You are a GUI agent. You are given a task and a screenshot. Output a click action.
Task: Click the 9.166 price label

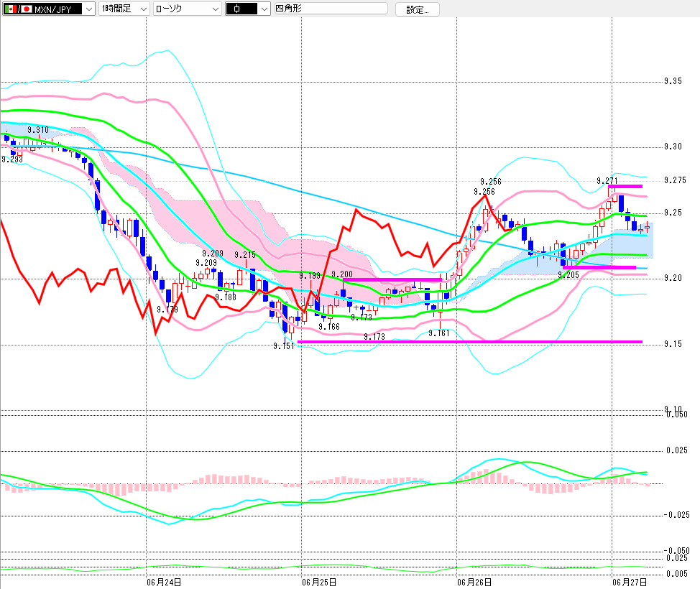pyautogui.click(x=329, y=327)
